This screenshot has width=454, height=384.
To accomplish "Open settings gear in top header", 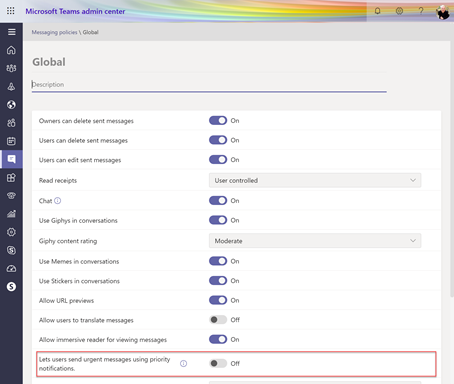I will (x=399, y=11).
